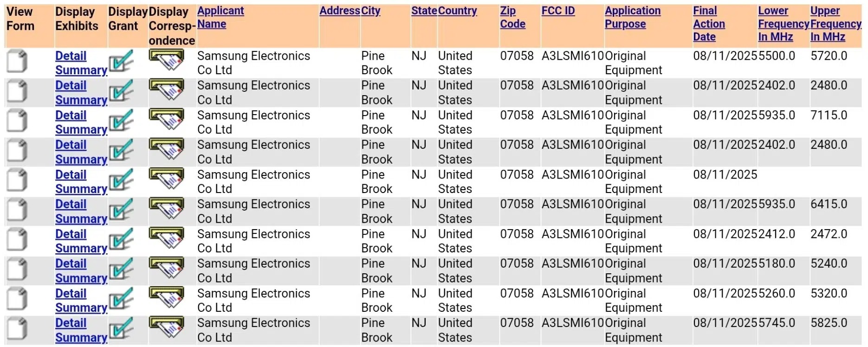Sort by Applicant Name column header
This screenshot has height=347, width=868.
click(220, 17)
